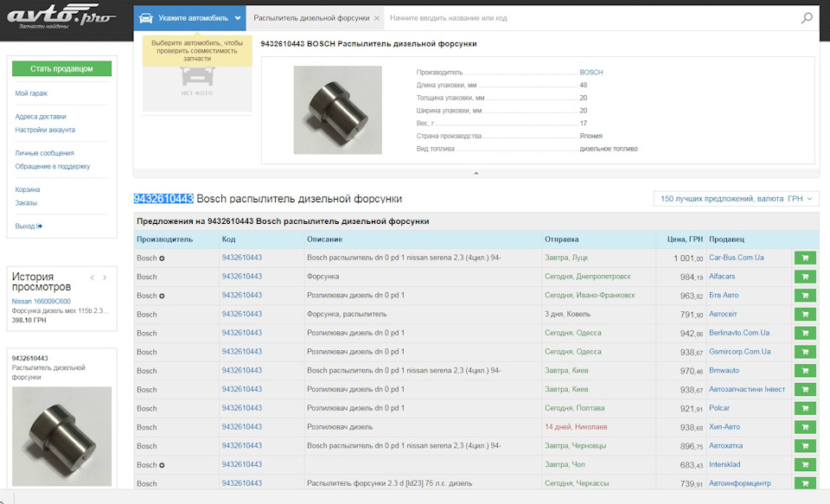This screenshot has height=504, width=830.
Task: Sort by Производитель column header
Action: click(164, 239)
